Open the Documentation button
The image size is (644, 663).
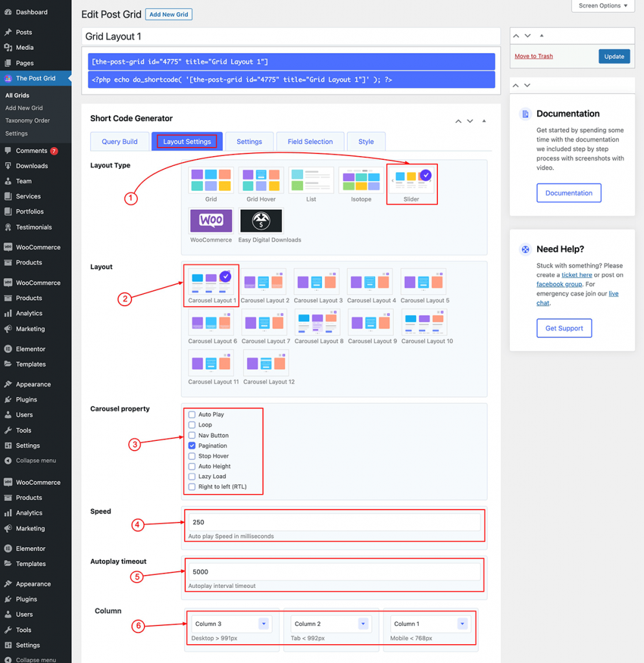click(x=569, y=193)
